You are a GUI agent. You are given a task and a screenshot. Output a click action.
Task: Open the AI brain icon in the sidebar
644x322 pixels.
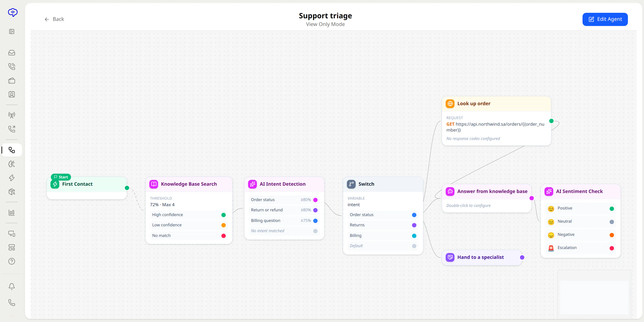12,164
